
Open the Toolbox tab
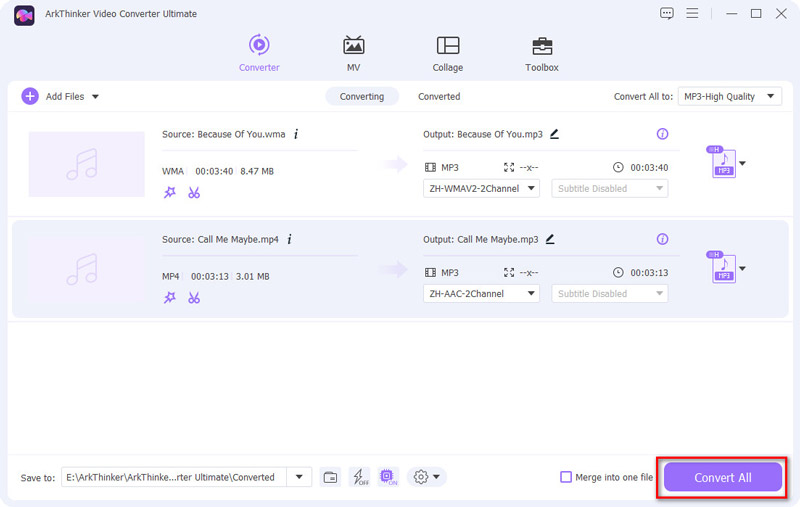[x=542, y=54]
